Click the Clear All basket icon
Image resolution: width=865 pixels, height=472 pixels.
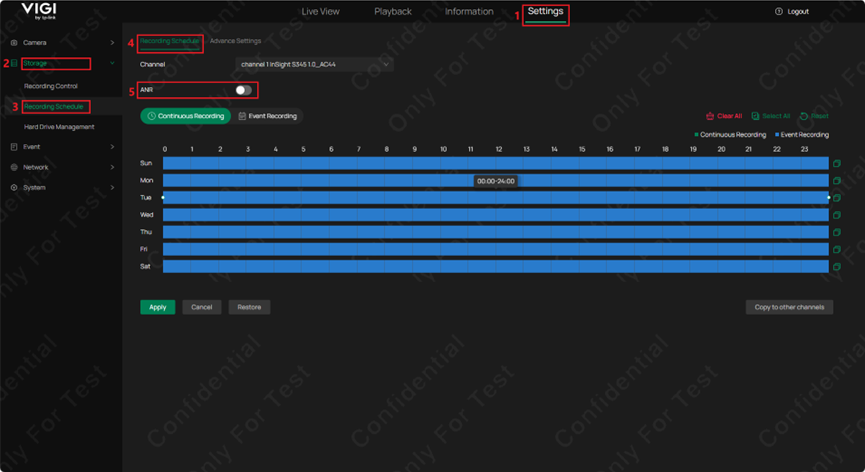[x=710, y=116]
